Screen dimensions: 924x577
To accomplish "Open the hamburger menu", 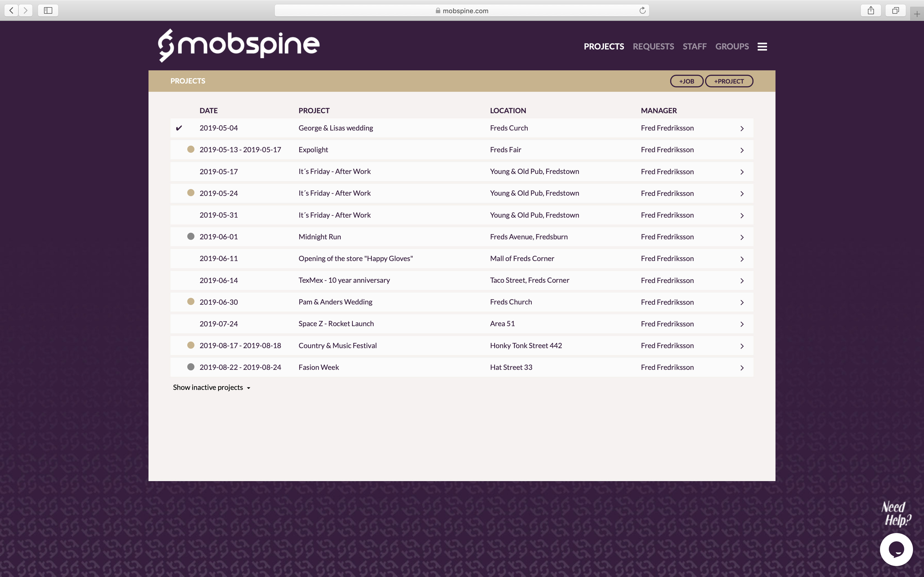I will point(762,46).
